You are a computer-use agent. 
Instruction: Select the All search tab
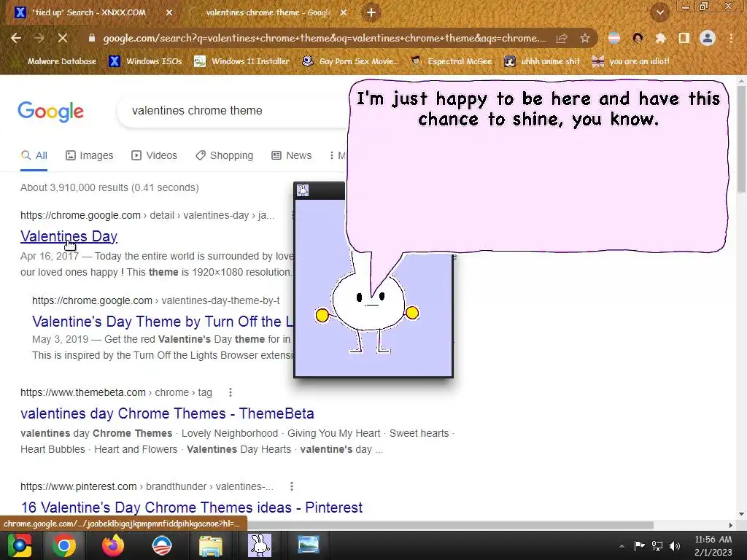pyautogui.click(x=34, y=155)
